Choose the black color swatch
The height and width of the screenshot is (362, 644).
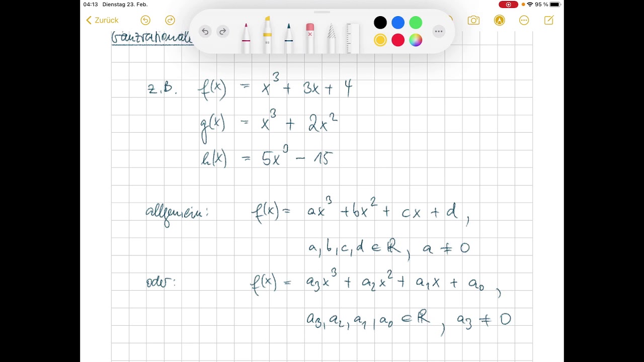point(380,23)
